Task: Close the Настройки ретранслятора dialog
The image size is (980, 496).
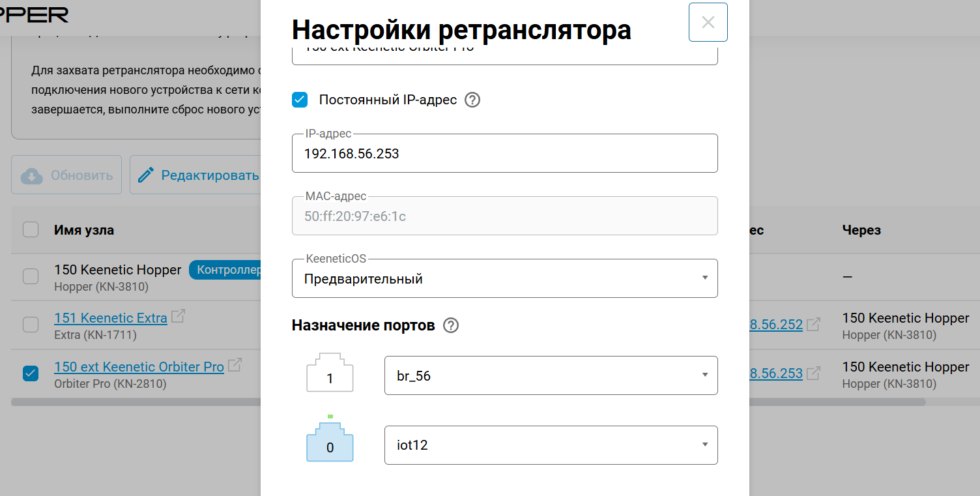Action: tap(708, 22)
